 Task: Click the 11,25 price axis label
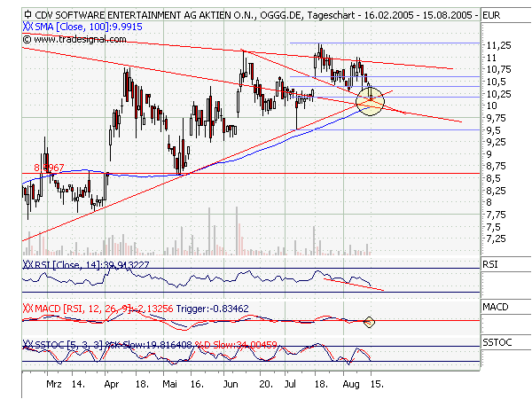tap(498, 45)
